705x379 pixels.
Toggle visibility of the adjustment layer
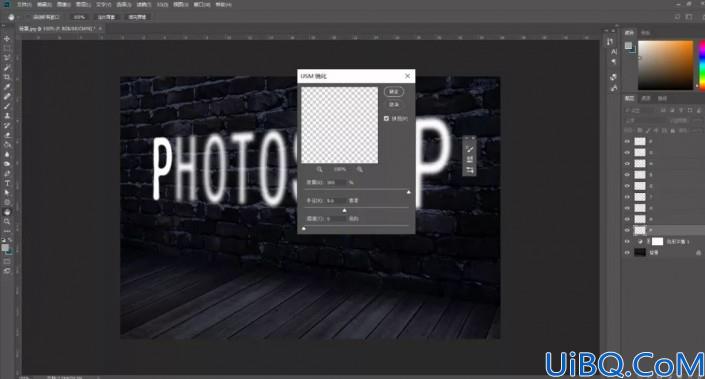pos(627,241)
